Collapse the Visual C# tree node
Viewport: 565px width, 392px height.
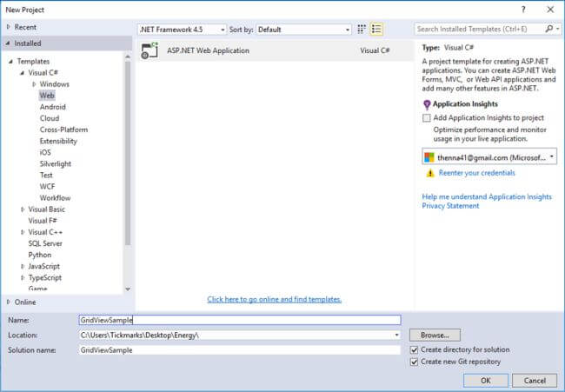(x=23, y=73)
